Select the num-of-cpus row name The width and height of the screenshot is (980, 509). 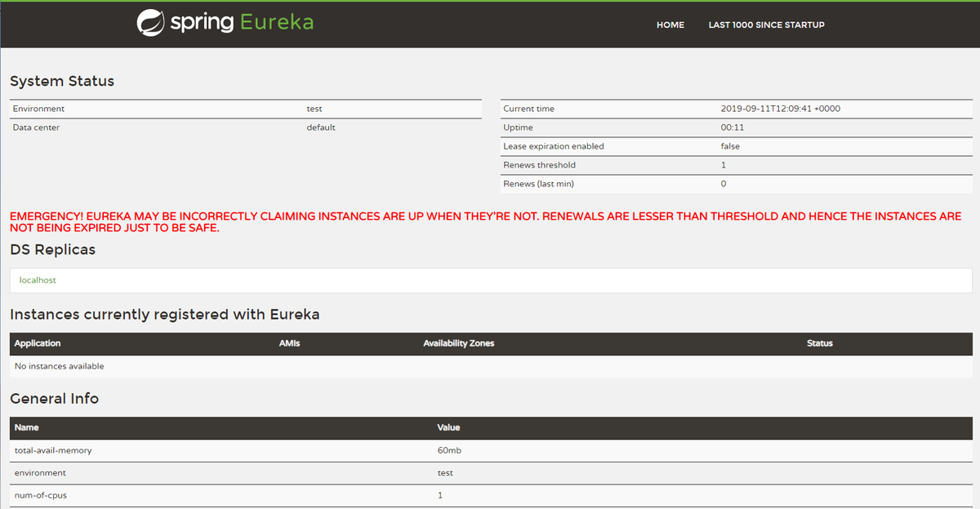[x=42, y=495]
